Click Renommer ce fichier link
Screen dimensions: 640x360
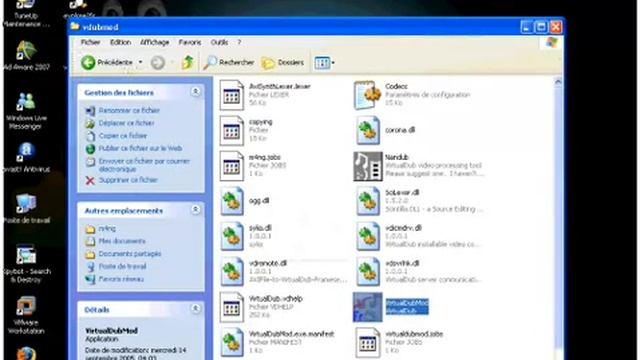coord(129,111)
